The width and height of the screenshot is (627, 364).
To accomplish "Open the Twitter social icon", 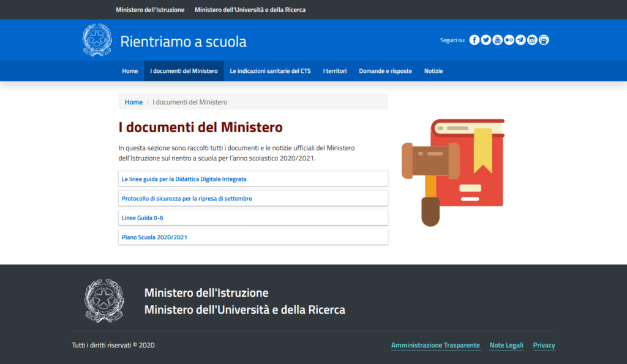I will click(x=486, y=40).
